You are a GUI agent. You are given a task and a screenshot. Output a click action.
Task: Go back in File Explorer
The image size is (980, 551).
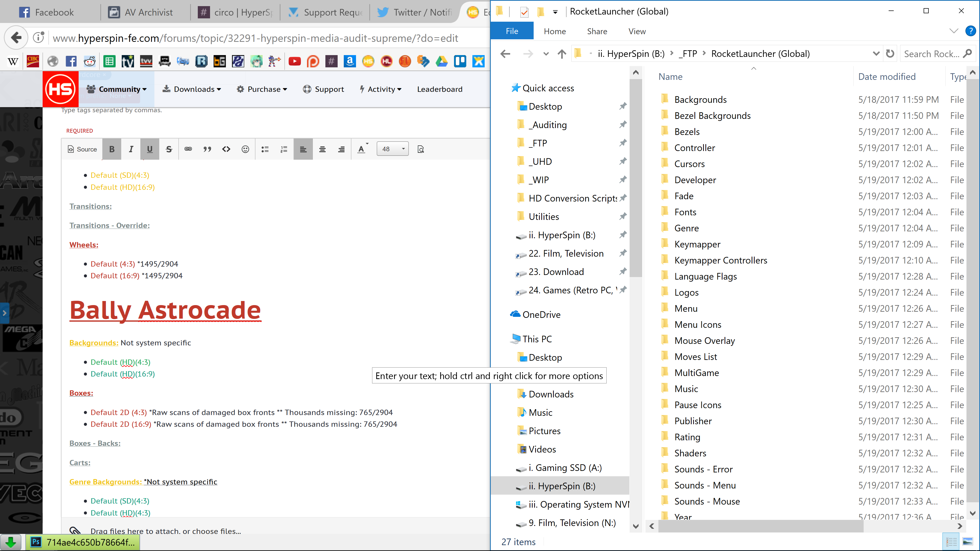coord(505,54)
